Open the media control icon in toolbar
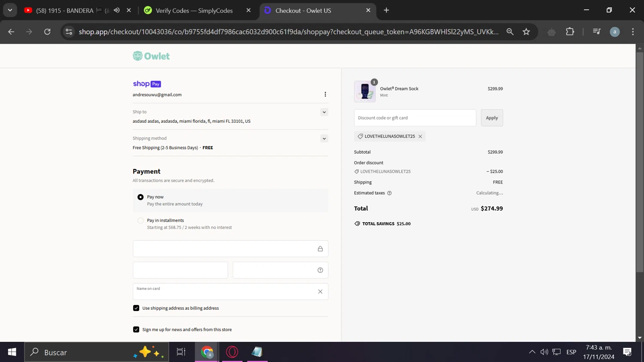This screenshot has height=362, width=644. [597, 32]
